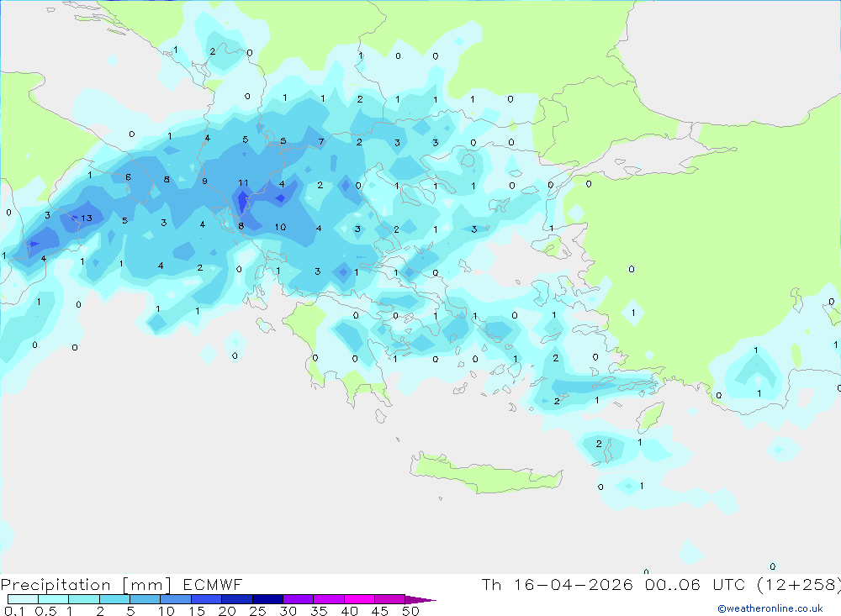Select the 'Th 16-04-2026 00..06 UTC' forecast date text

pyautogui.click(x=616, y=584)
